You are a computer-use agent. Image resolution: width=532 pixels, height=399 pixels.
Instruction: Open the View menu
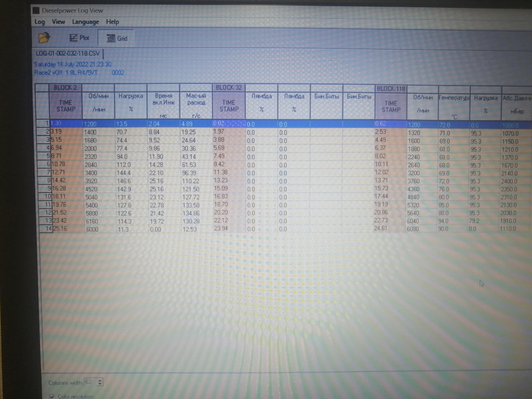(x=58, y=22)
